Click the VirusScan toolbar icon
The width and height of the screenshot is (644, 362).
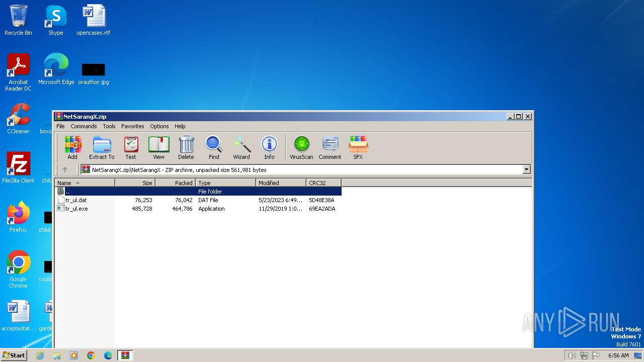tap(301, 147)
